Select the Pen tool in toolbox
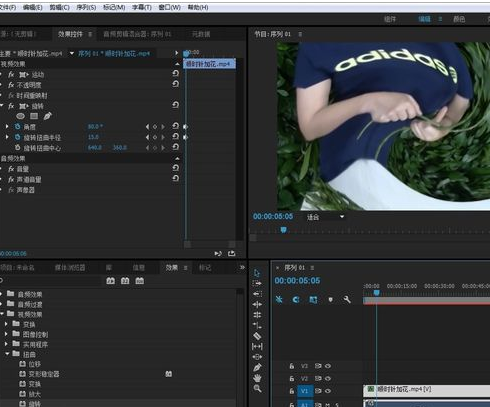The image size is (490, 407). 257,367
